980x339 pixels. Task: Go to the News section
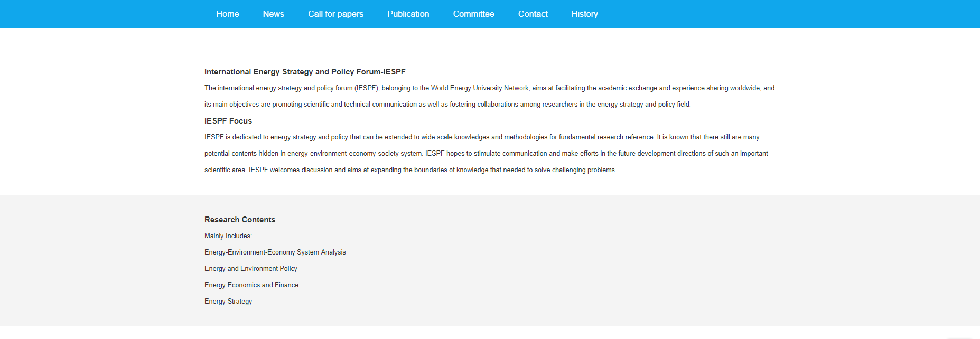(x=273, y=14)
